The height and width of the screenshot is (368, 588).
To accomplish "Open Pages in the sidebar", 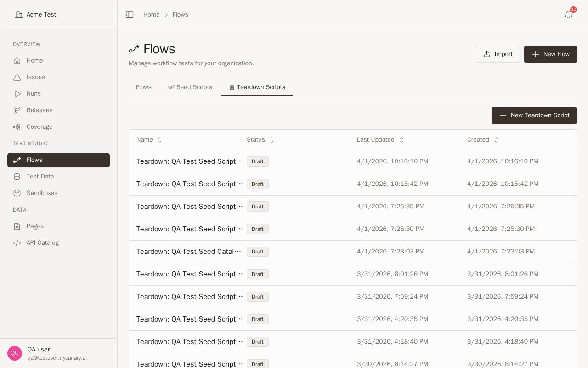I will tap(58, 226).
